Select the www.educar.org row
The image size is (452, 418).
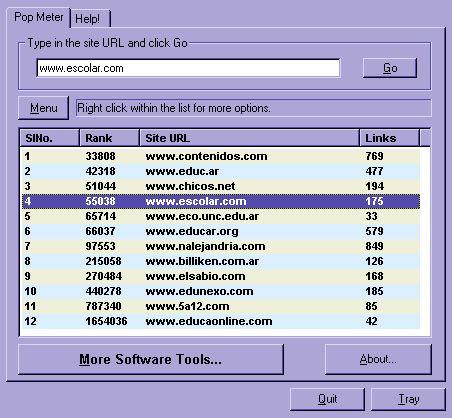221,231
